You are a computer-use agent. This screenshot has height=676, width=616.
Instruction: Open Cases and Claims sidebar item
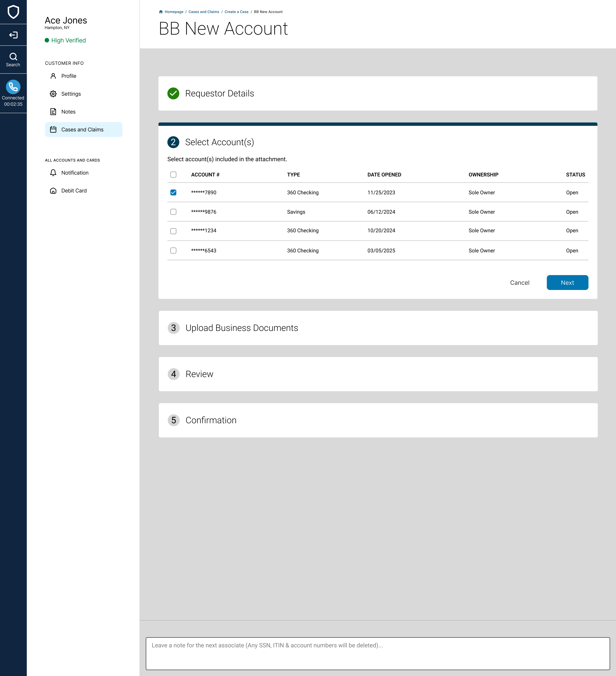(82, 129)
